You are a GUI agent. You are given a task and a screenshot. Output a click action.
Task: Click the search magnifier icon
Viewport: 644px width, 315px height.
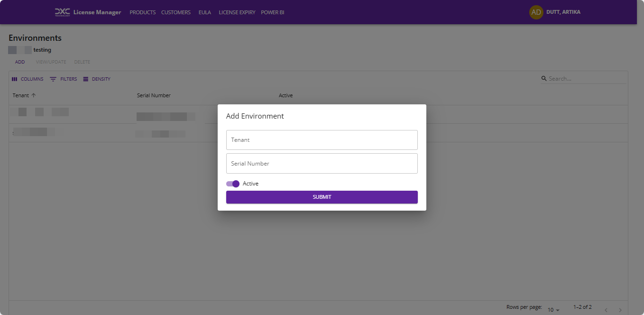point(544,78)
